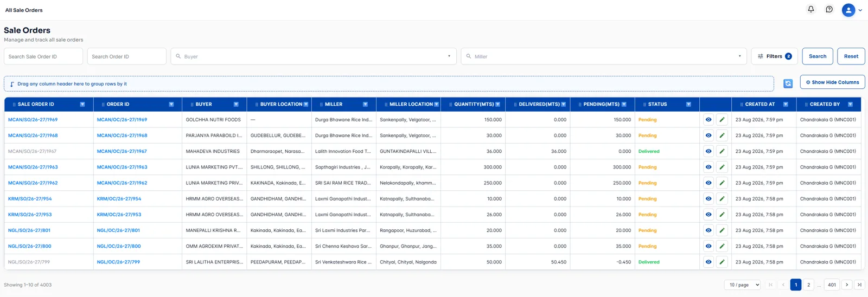Click edit pencil for order KRM/SO/26-27/954
The height and width of the screenshot is (297, 868).
(x=722, y=199)
